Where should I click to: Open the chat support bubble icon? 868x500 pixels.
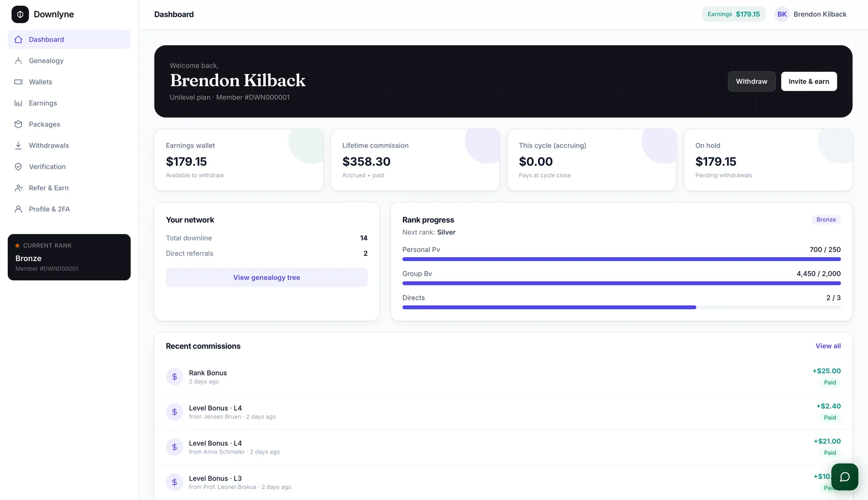click(844, 477)
